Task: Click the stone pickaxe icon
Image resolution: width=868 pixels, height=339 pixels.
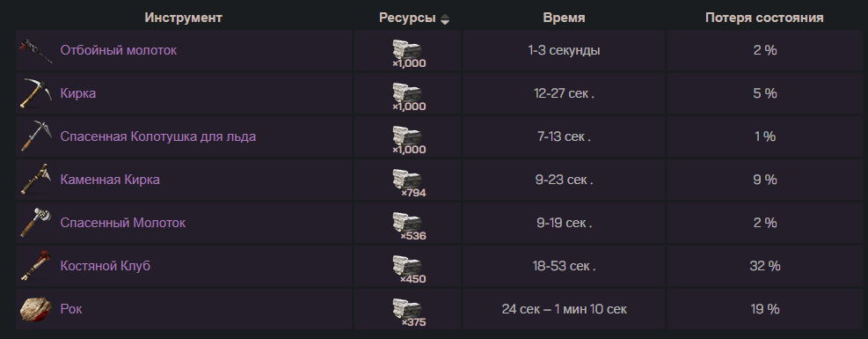Action: coord(37,180)
